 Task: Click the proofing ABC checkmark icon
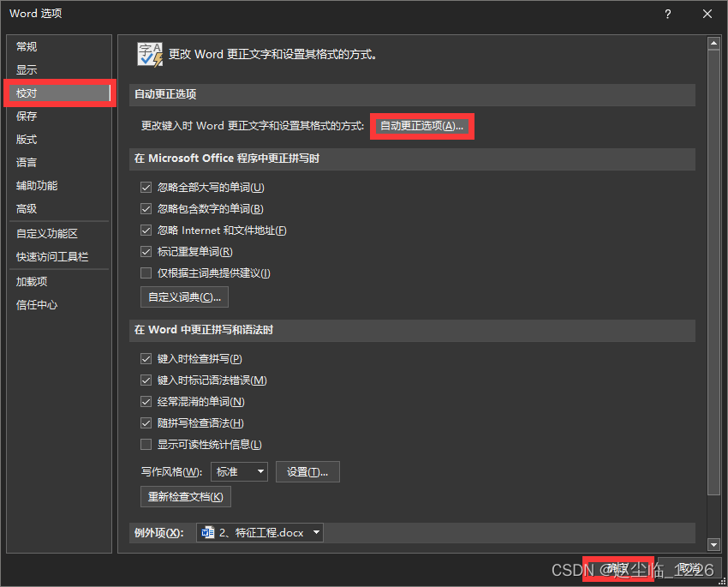150,55
